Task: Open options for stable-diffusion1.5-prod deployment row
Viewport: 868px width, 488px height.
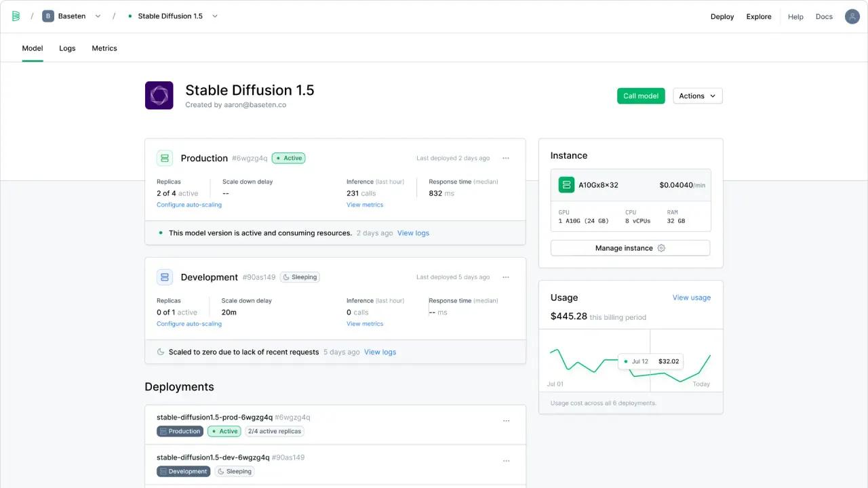Action: [506, 421]
